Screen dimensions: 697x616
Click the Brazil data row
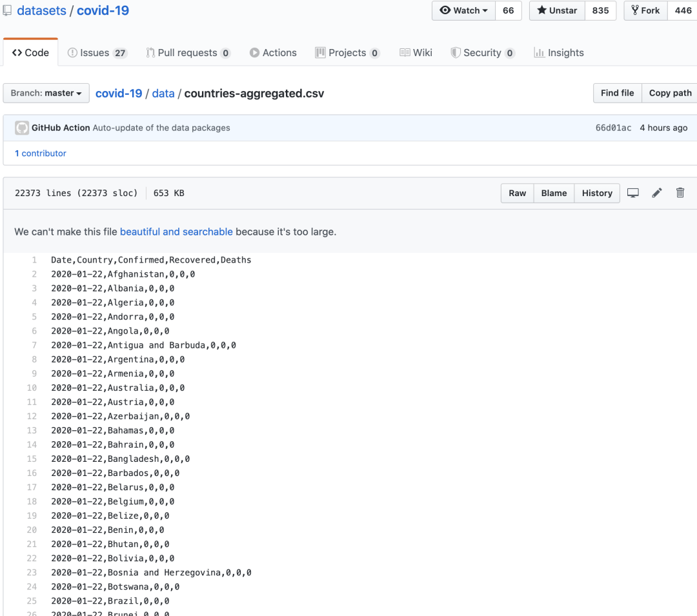pyautogui.click(x=110, y=601)
